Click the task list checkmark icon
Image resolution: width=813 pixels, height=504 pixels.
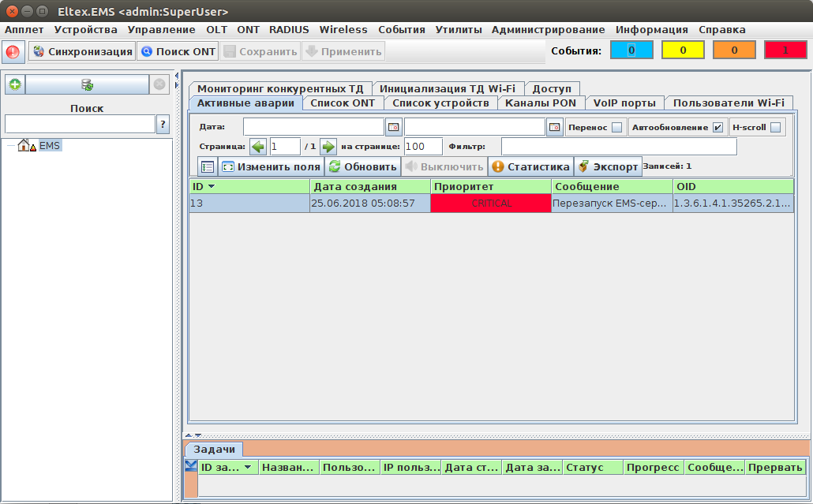(x=191, y=466)
